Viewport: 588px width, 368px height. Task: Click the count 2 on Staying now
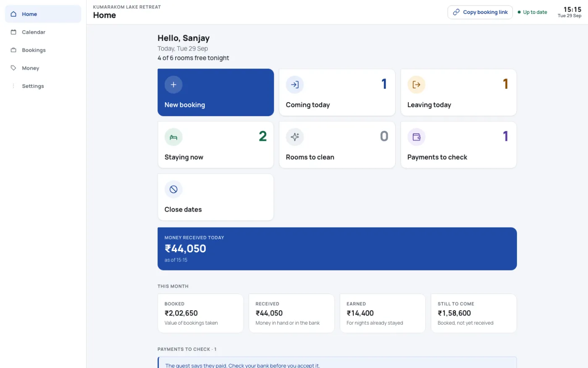[x=263, y=136]
